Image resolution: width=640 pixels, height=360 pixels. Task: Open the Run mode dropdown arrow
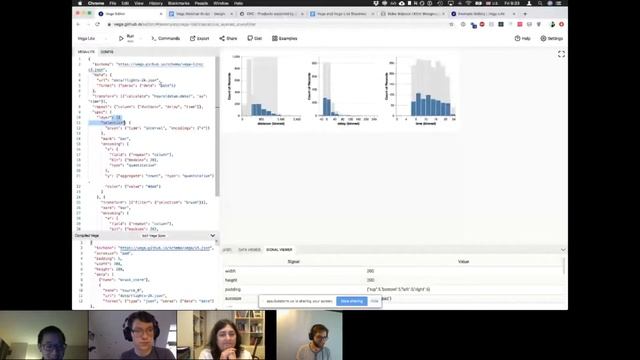click(x=141, y=38)
